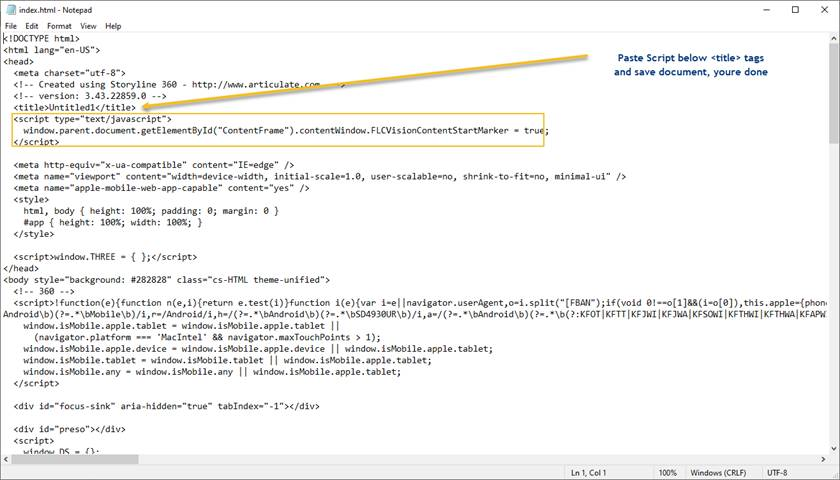
Task: Open the View menu
Action: pos(88,26)
